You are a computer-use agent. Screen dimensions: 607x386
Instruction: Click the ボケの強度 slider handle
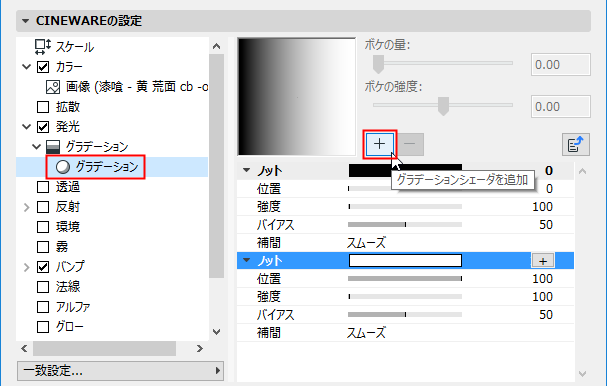pos(443,106)
